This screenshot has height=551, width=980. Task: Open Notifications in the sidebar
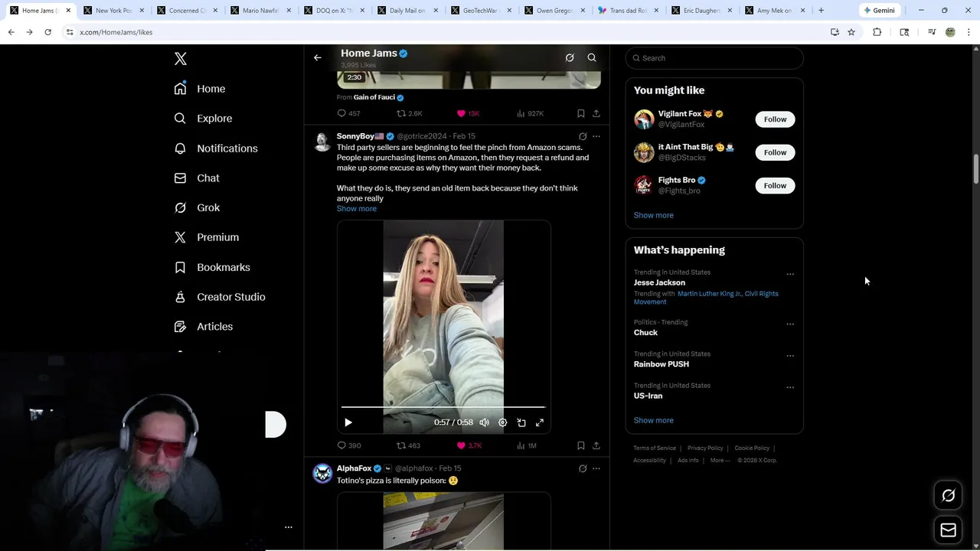pyautogui.click(x=216, y=148)
